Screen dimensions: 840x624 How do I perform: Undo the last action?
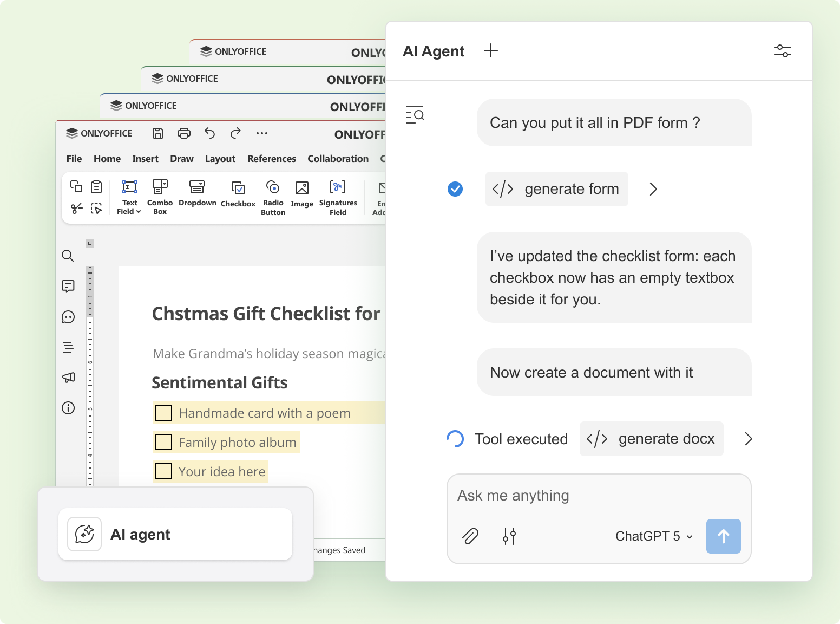point(210,133)
